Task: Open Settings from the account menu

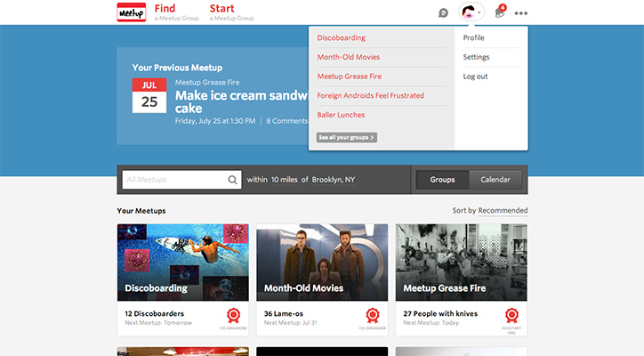Action: 476,57
